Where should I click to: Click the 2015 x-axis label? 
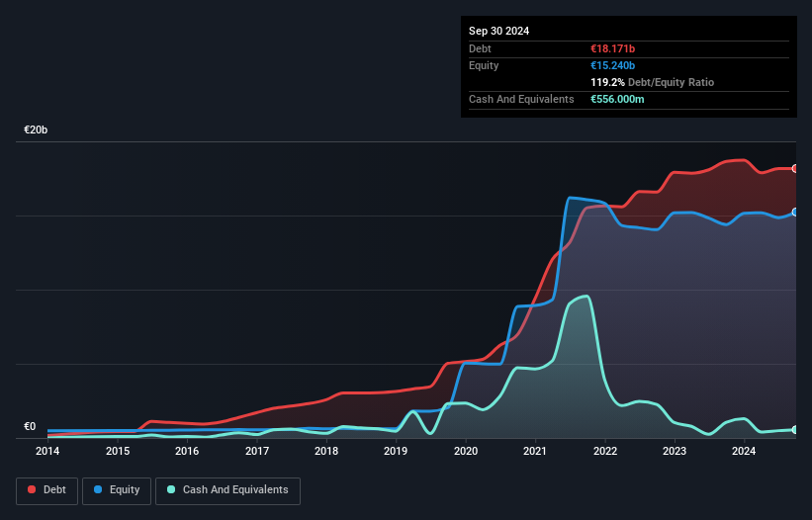(x=118, y=451)
